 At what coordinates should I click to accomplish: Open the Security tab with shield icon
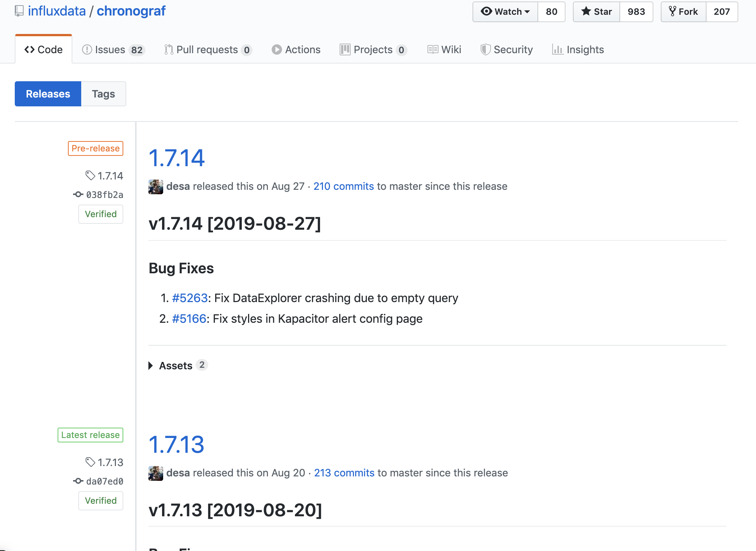click(x=506, y=49)
